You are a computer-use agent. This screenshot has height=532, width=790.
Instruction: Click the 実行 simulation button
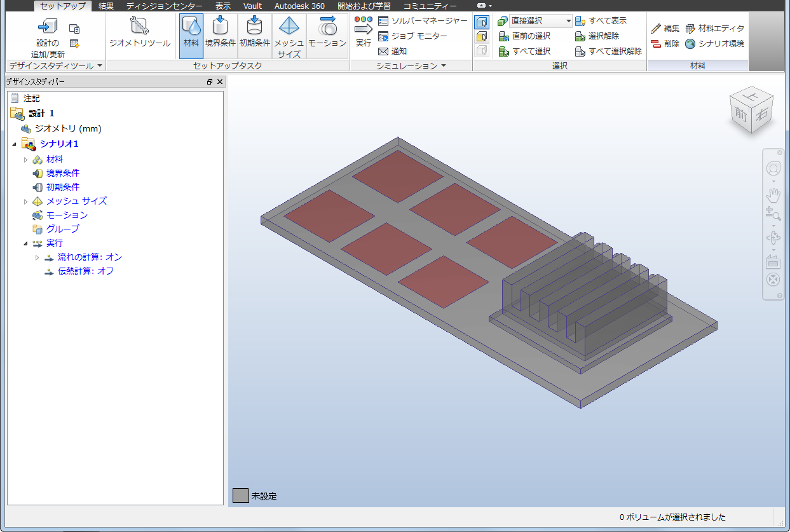click(364, 32)
